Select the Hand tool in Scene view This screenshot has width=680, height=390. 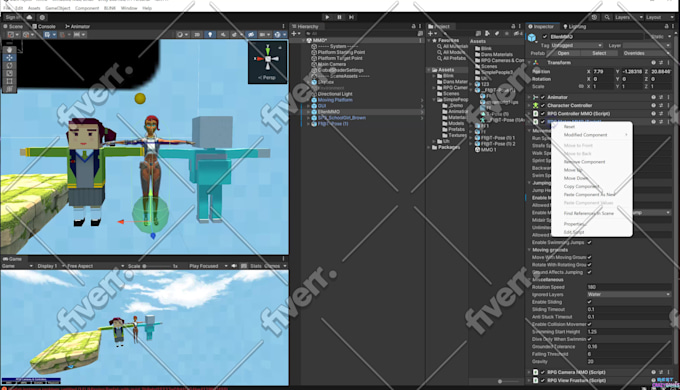[x=9, y=49]
